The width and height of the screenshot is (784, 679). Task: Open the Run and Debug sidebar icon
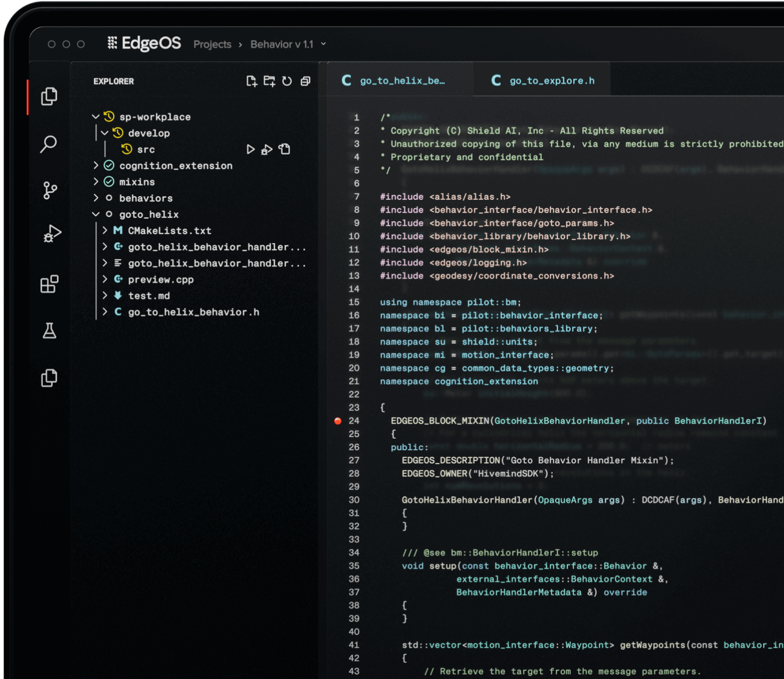[x=52, y=234]
